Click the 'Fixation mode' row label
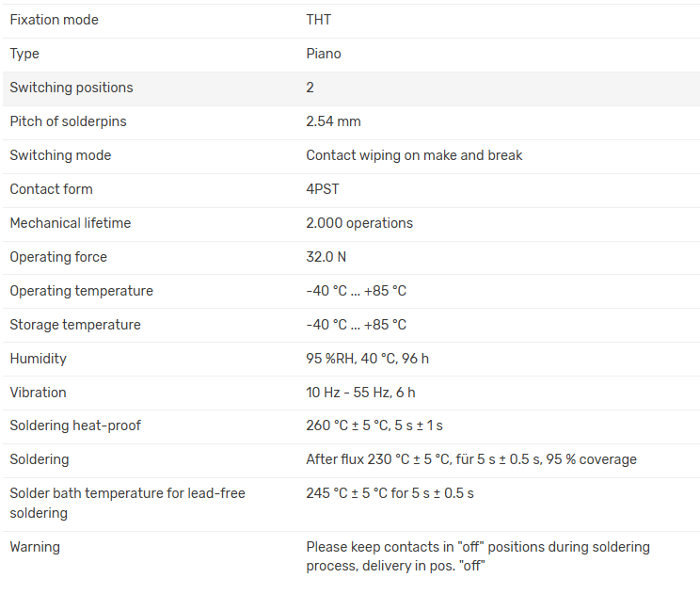700x594 pixels. [54, 20]
